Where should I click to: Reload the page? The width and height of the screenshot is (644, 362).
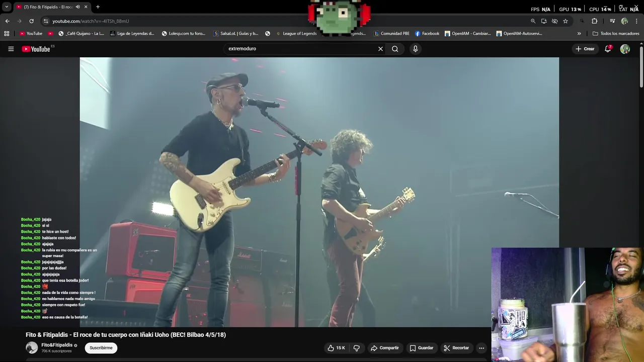coord(31,21)
